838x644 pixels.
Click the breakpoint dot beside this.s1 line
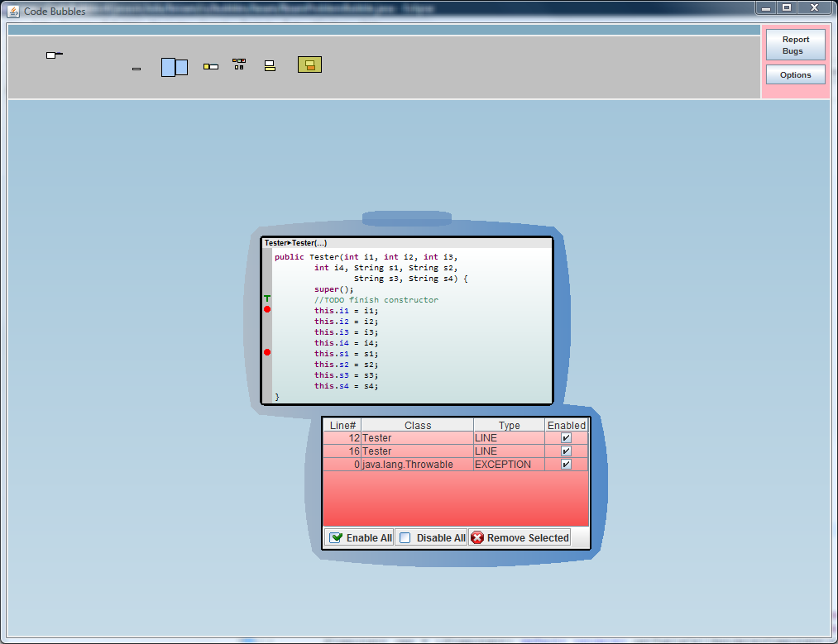pyautogui.click(x=267, y=352)
